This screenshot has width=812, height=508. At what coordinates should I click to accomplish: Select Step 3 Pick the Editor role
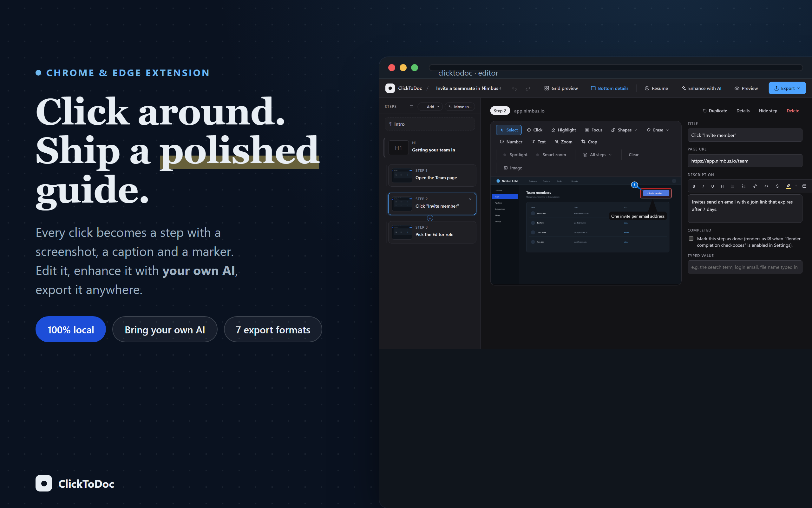pos(432,232)
